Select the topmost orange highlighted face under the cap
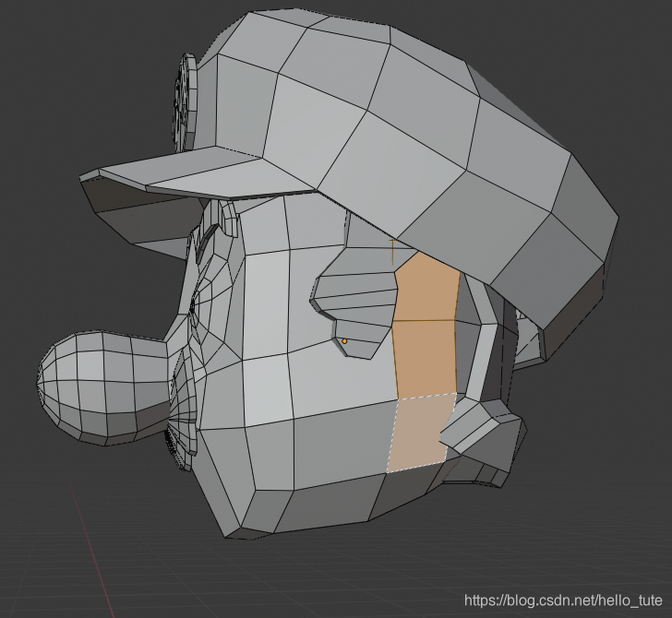This screenshot has width=672, height=618. coord(426,288)
